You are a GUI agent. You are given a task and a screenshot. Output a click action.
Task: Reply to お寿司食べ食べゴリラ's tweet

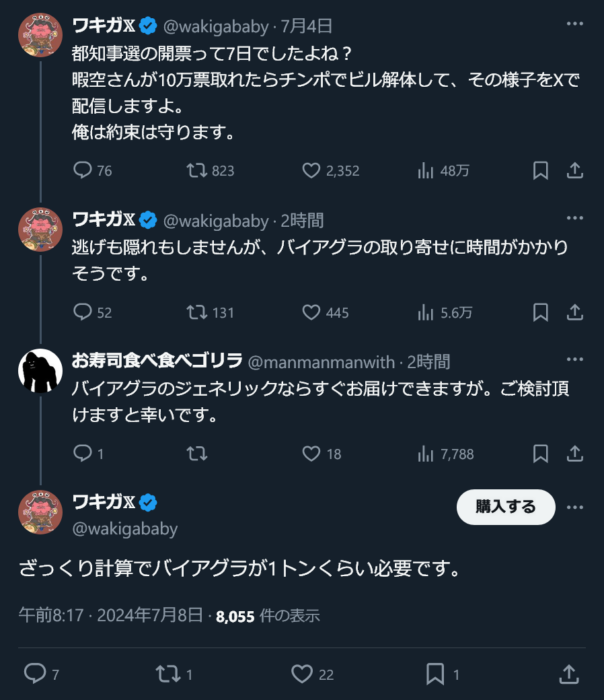click(x=83, y=454)
